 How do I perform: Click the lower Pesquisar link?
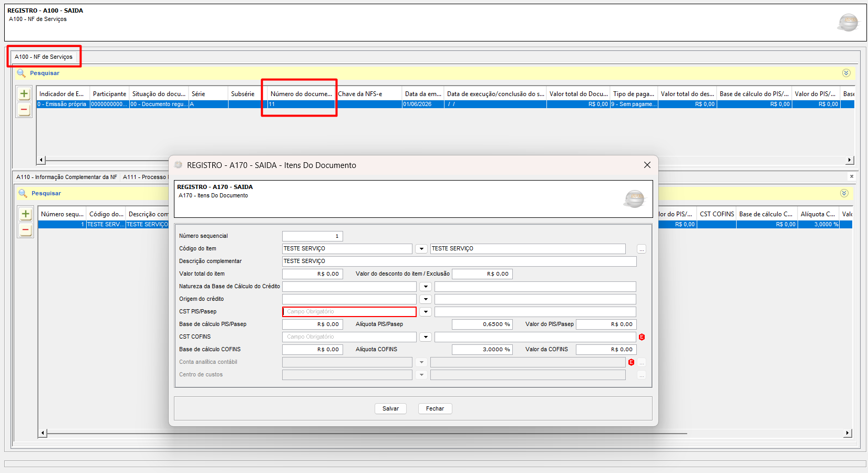click(x=46, y=193)
